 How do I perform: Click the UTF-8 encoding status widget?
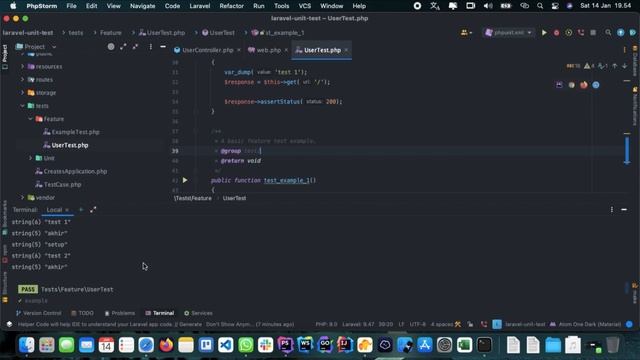point(417,324)
